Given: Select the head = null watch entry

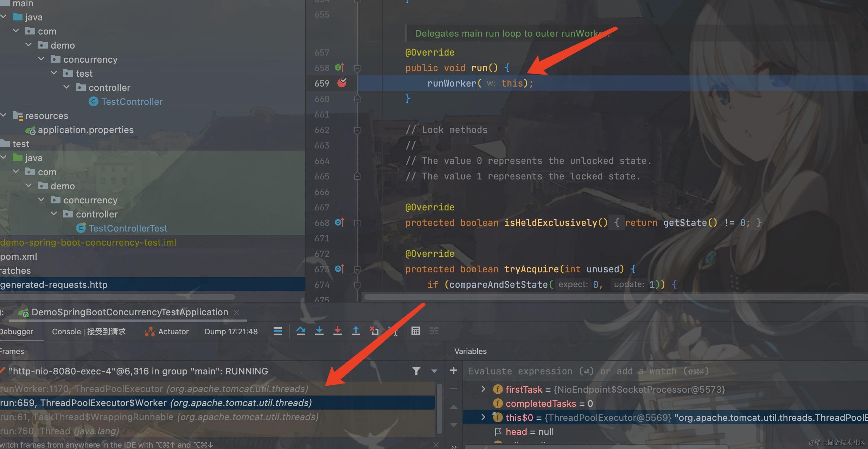Looking at the screenshot, I should (x=524, y=432).
